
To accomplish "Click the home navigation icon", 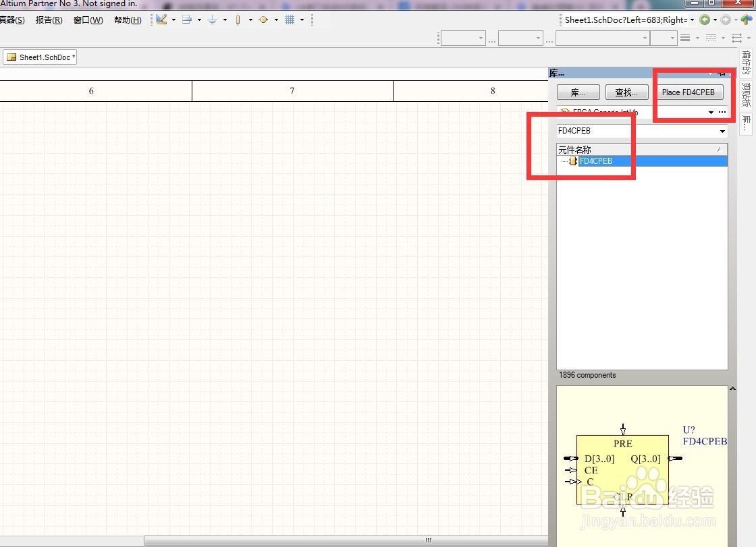I will point(747,20).
